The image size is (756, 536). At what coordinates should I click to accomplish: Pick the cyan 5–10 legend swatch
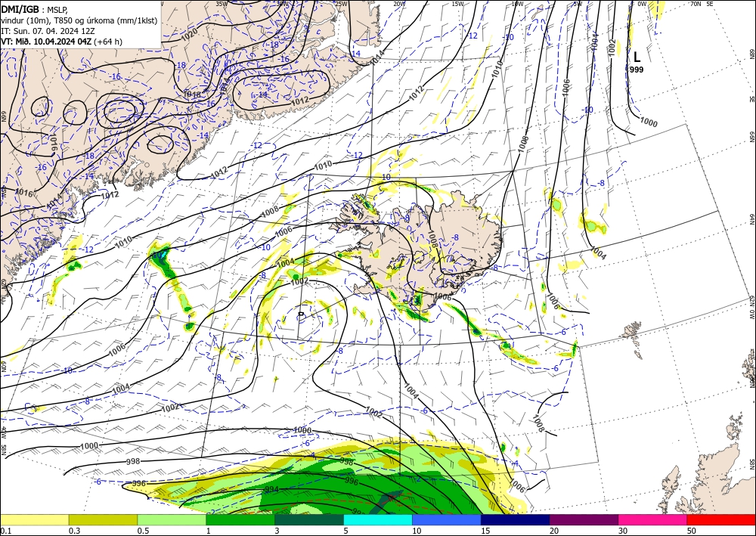(378, 519)
